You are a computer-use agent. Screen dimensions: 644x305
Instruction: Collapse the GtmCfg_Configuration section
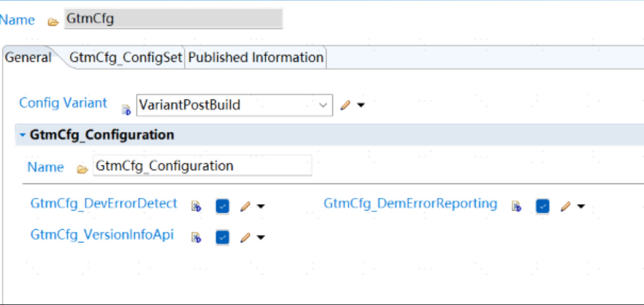[23, 135]
